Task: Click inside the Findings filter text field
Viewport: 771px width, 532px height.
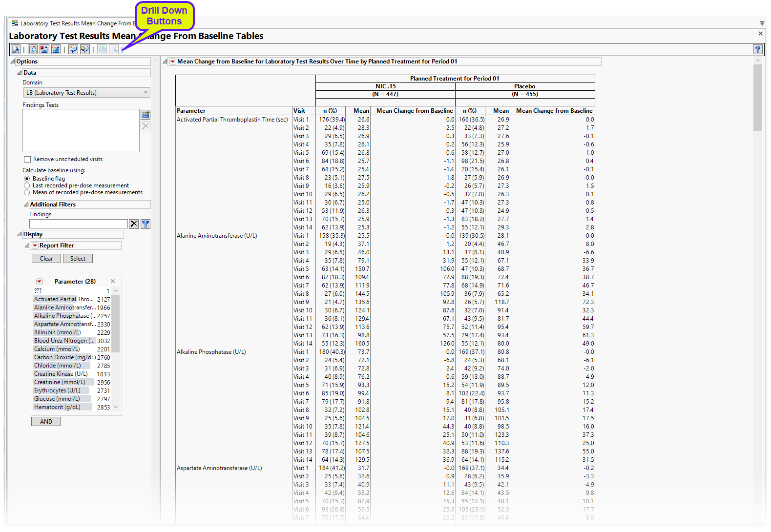Action: coord(78,224)
